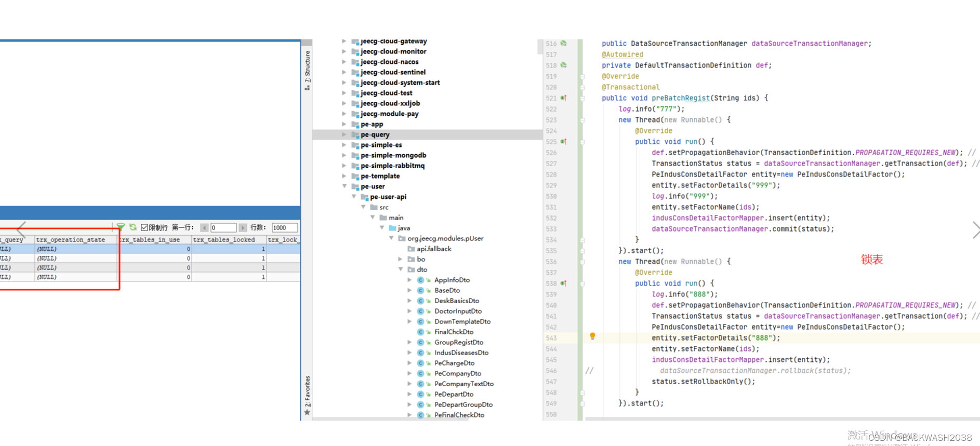Select the jeecg-cloud-test module
980x446 pixels.
point(387,93)
